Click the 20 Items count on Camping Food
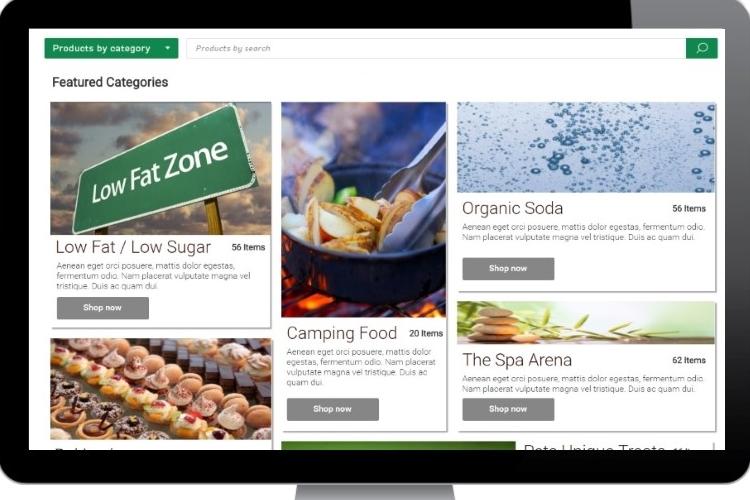The width and height of the screenshot is (750, 500). (426, 333)
